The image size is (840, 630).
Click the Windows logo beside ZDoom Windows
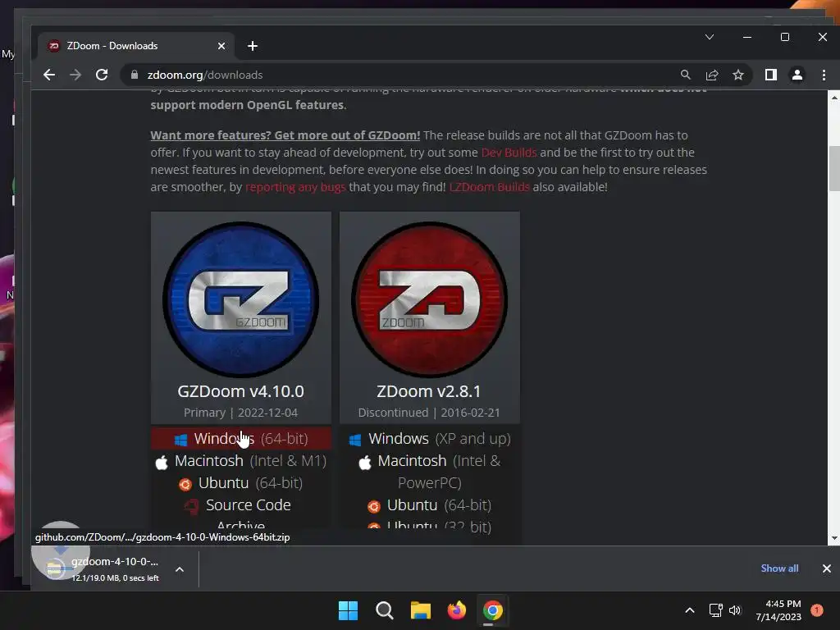tap(354, 440)
